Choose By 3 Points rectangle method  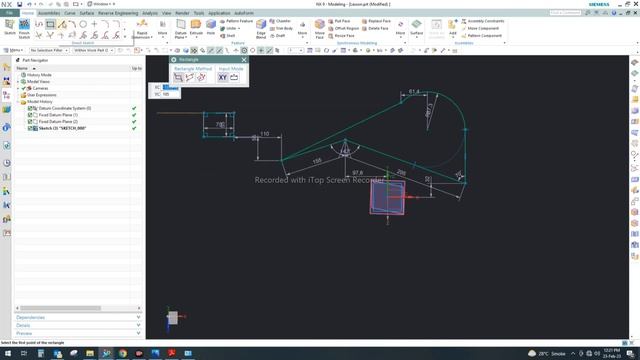tap(190, 77)
